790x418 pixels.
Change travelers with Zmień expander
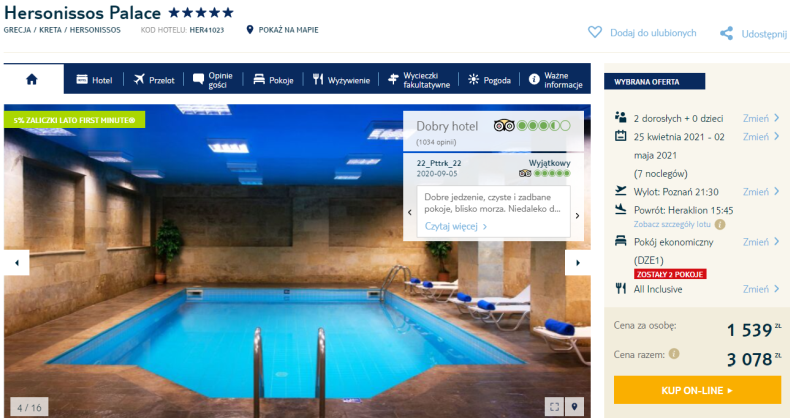761,118
